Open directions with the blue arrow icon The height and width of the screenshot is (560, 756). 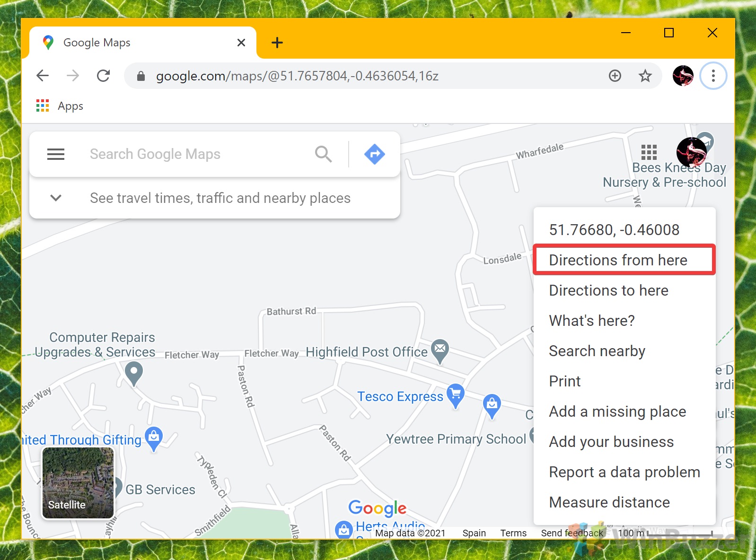pyautogui.click(x=375, y=154)
